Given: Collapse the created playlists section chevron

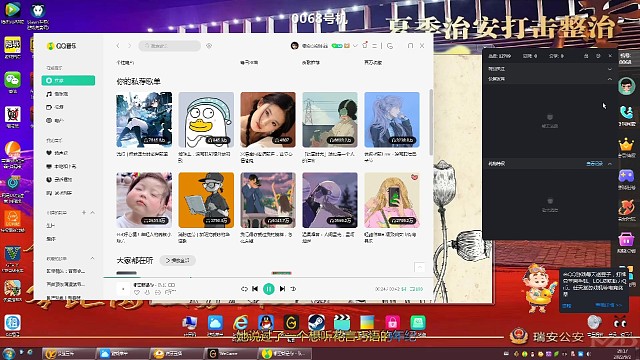Looking at the screenshot, I should coord(93,212).
